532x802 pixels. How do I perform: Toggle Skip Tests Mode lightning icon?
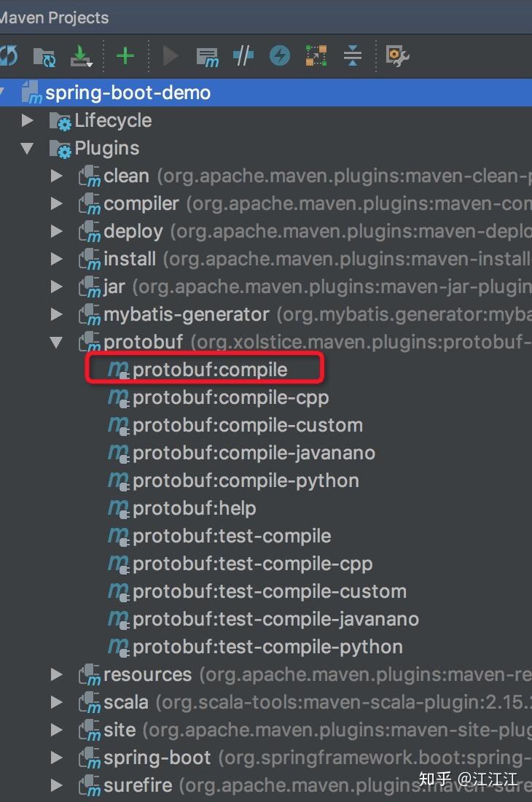pos(280,55)
